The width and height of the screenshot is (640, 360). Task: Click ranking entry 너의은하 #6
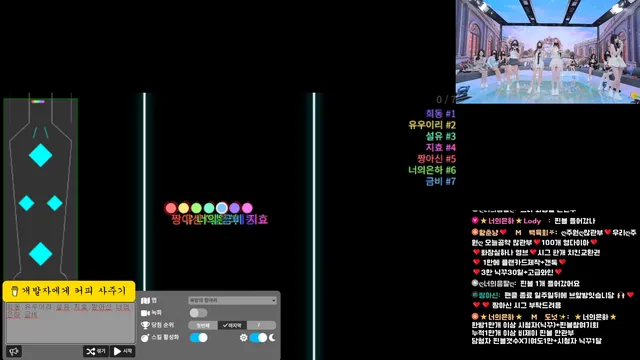(432, 170)
